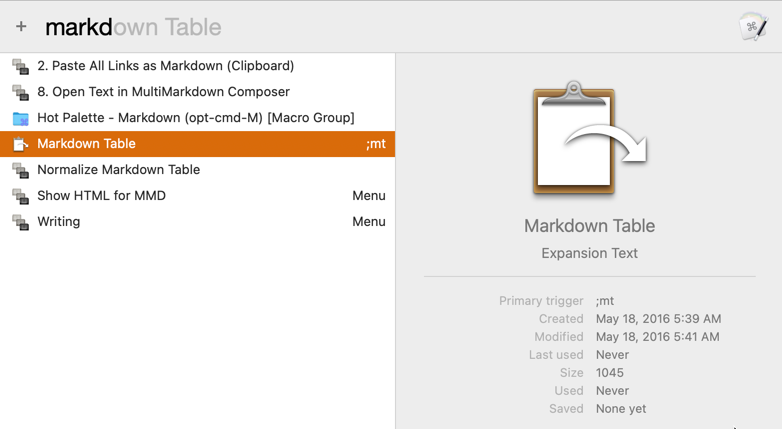Click Used value 'Never'
The height and width of the screenshot is (429, 782).
coord(612,391)
